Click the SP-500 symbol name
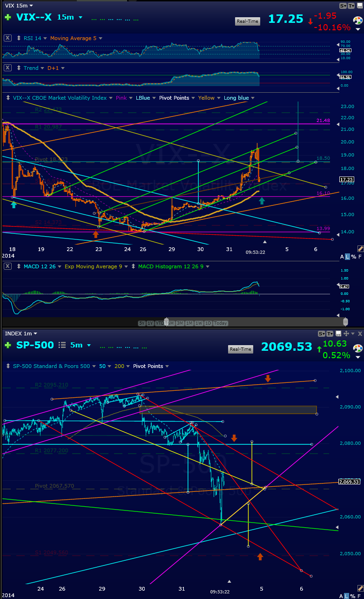Viewport: 364px width, 599px height. [x=35, y=345]
